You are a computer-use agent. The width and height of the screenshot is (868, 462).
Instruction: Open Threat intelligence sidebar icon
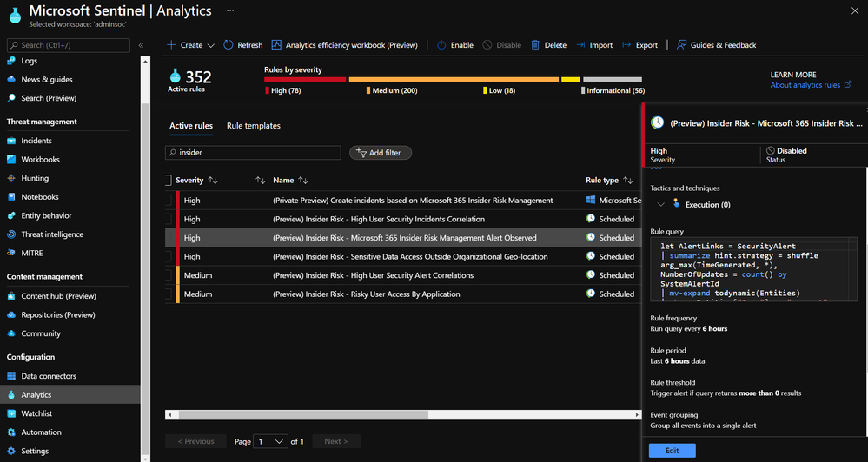11,234
